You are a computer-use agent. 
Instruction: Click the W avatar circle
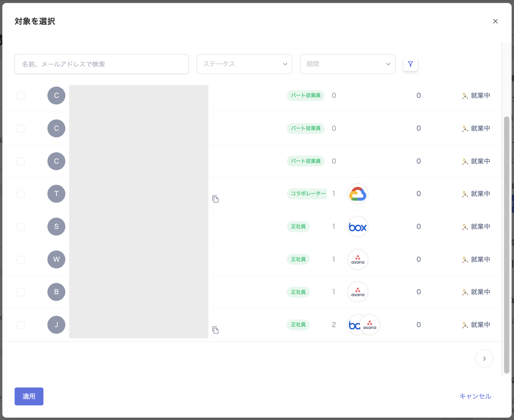pos(56,259)
